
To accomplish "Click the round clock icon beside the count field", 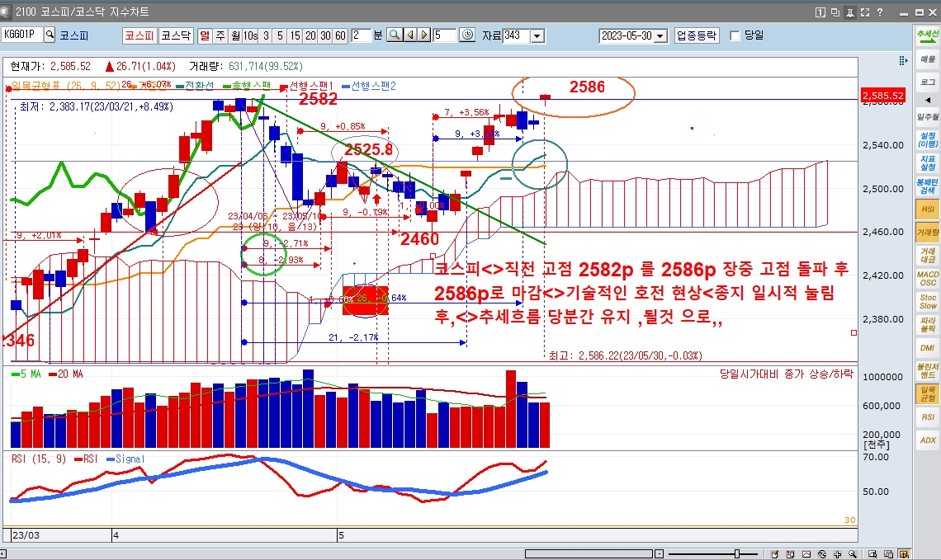I will click(x=467, y=35).
